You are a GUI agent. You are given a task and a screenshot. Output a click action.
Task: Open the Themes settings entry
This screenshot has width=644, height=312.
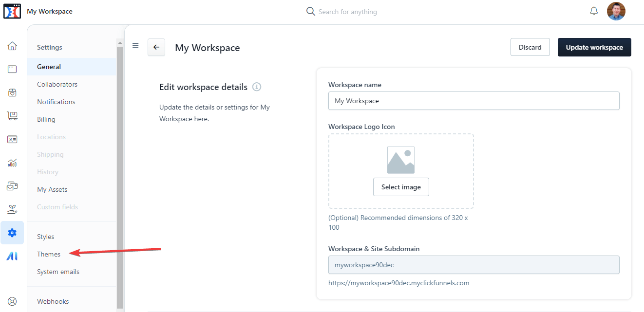coord(48,254)
